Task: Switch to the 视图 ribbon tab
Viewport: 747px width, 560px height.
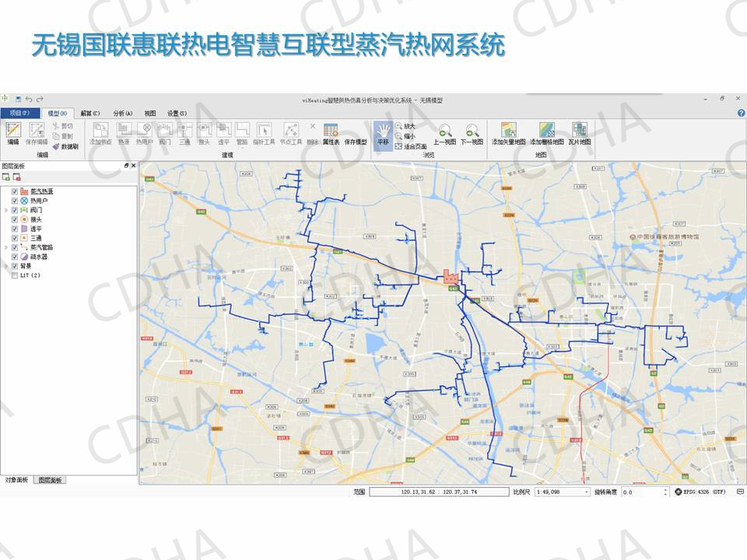Action: [150, 114]
